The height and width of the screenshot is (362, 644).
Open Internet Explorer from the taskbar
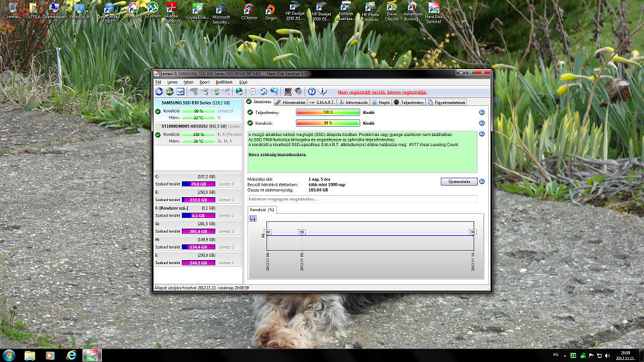click(71, 355)
